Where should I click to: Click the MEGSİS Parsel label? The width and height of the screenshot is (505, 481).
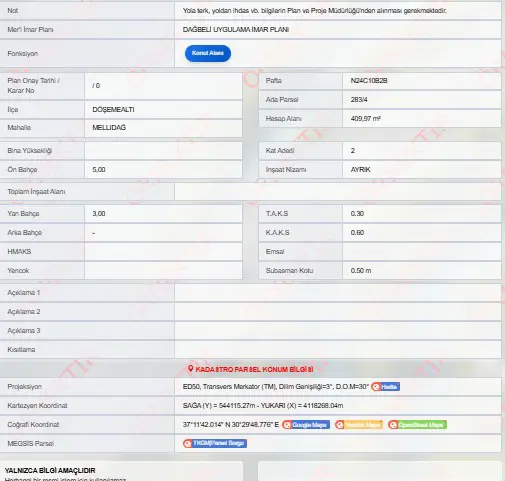click(x=30, y=444)
